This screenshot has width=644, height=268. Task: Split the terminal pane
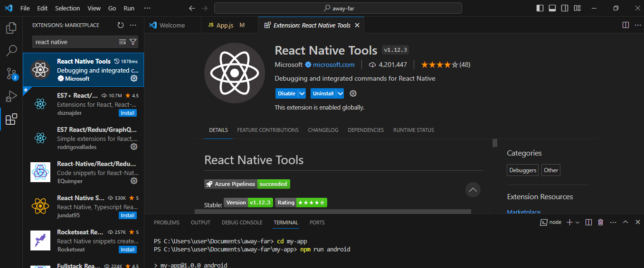point(588,222)
